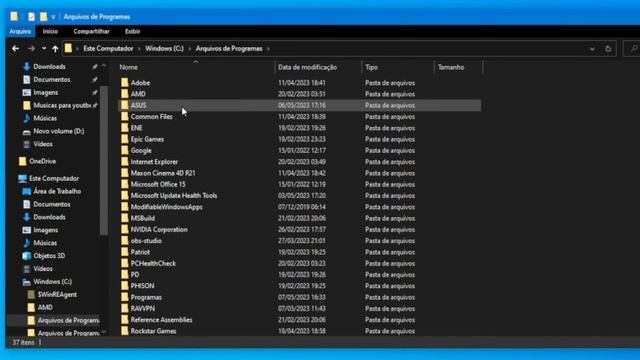Expand chevron after Arquivos de Programas breadcrumb

[x=268, y=49]
